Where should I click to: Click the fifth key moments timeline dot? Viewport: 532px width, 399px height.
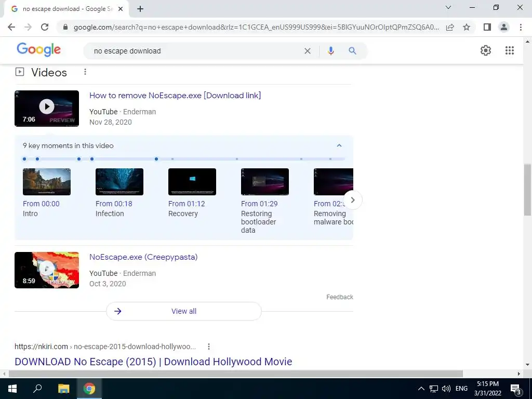tap(156, 159)
